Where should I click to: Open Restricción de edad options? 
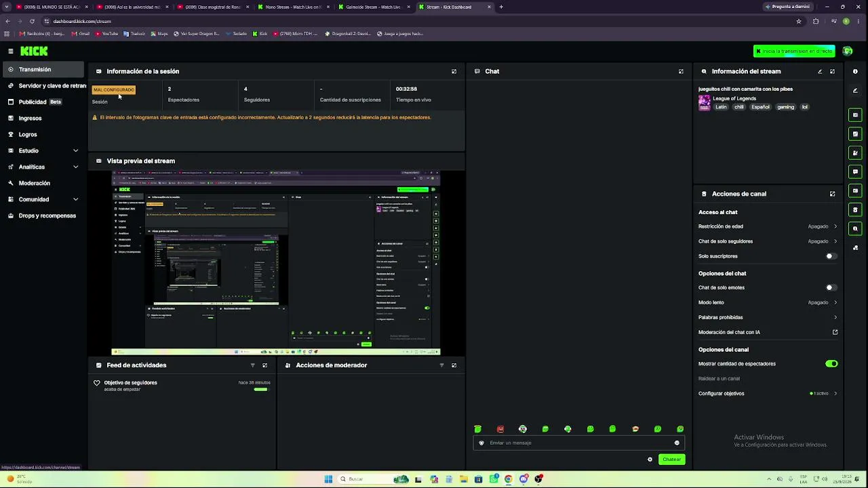[768, 226]
